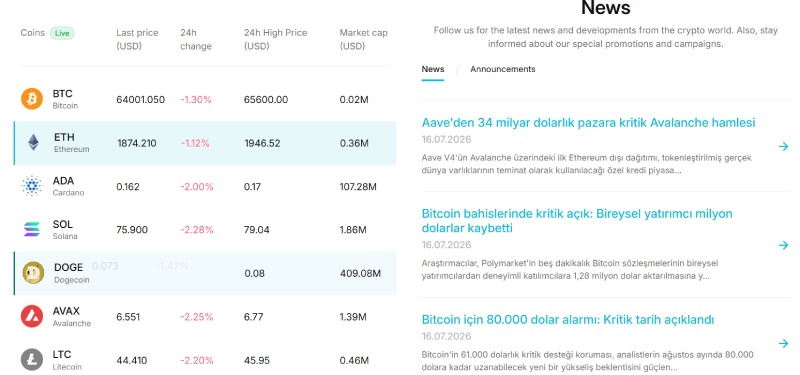800x375 pixels.
Task: Click Cardano market cap 107.28M
Action: tap(358, 187)
